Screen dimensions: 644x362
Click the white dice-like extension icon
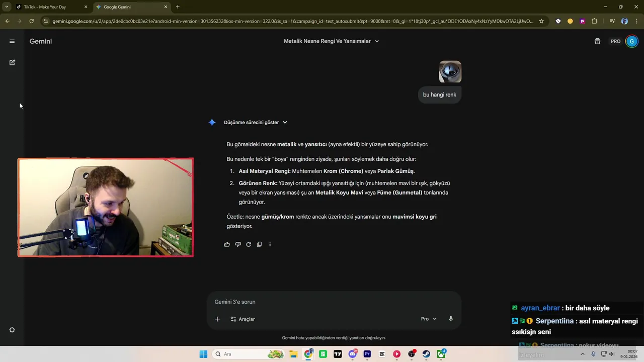558,21
